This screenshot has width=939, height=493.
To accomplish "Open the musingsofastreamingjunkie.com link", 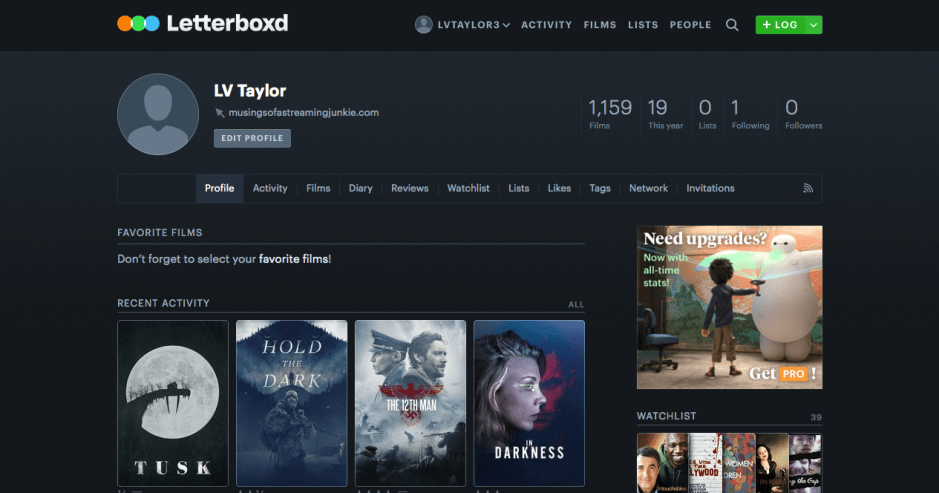I will [x=303, y=113].
